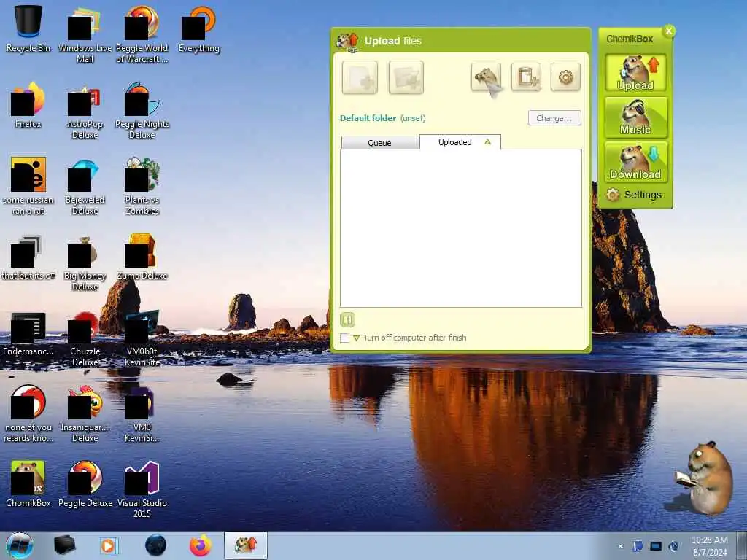Select the Big Money Deluxe desktop icon
747x560 pixels.
coord(85,262)
